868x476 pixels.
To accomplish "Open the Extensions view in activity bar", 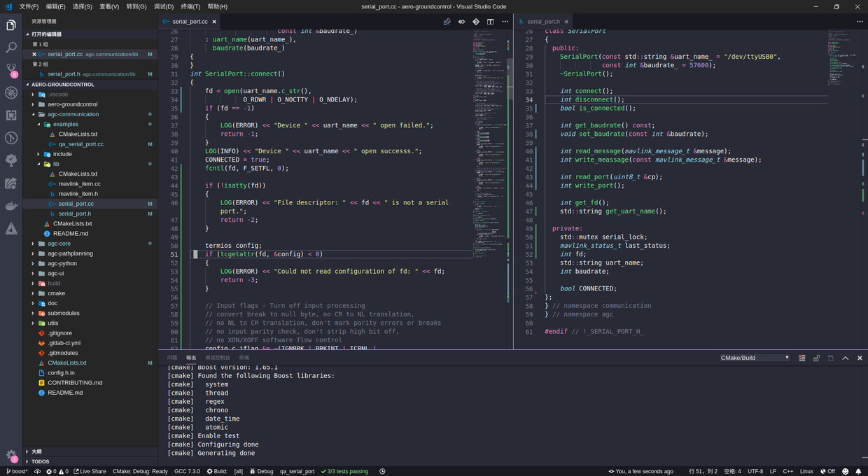I will 11,115.
